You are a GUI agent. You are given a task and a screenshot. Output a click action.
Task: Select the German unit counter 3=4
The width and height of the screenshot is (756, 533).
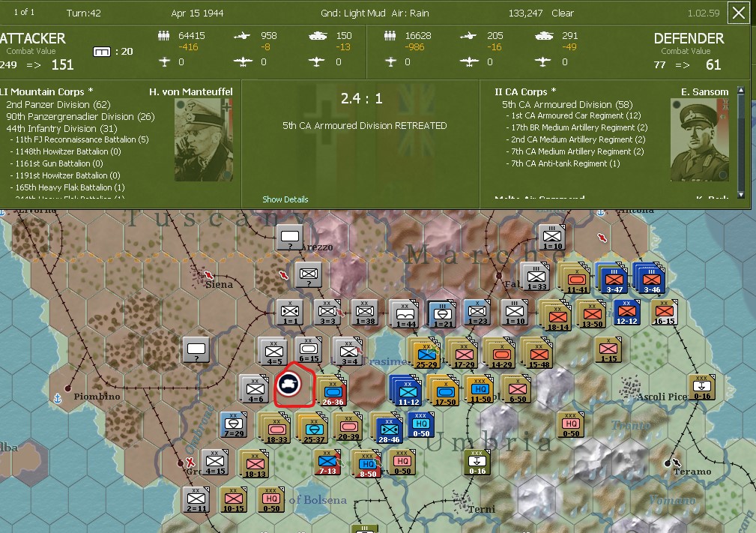348,352
